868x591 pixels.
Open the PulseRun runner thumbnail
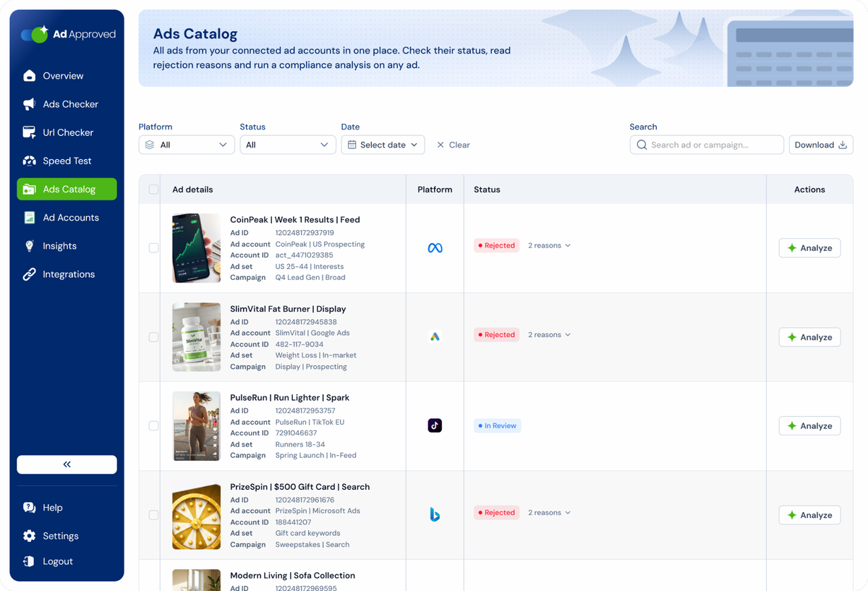point(196,426)
